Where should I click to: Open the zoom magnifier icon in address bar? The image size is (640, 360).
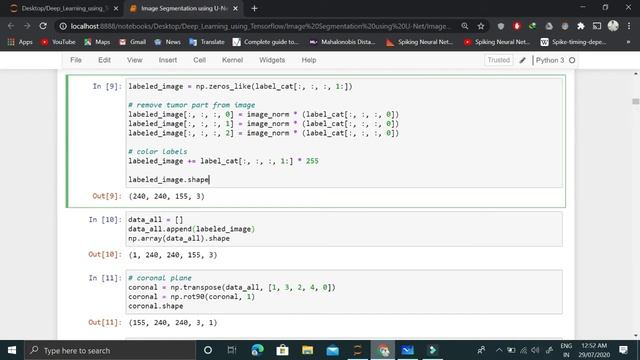[x=464, y=26]
